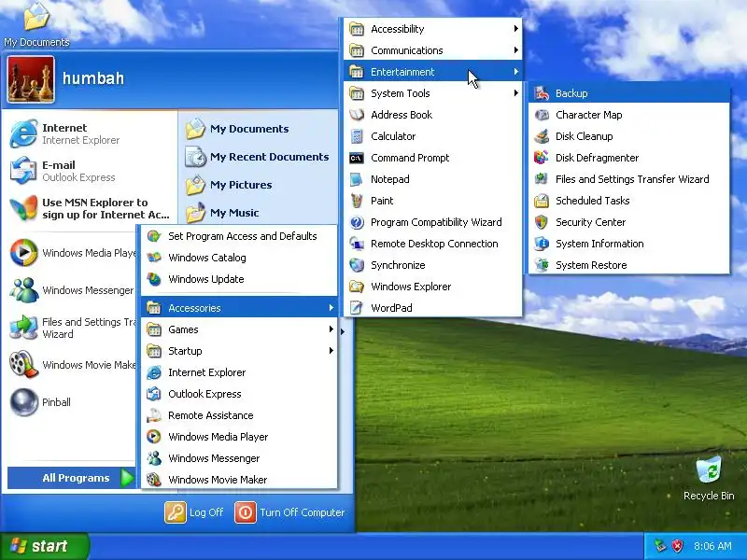Open My Recent Documents menu item

(258, 157)
